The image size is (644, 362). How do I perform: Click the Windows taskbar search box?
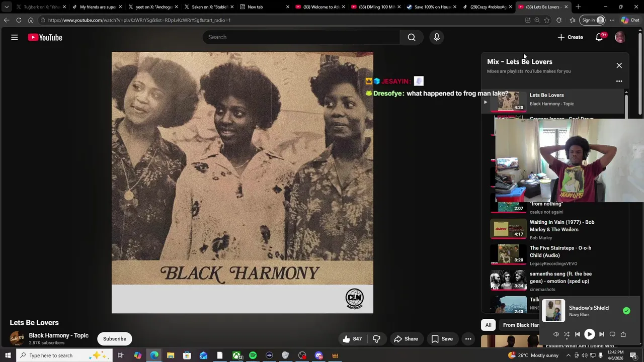point(64,355)
